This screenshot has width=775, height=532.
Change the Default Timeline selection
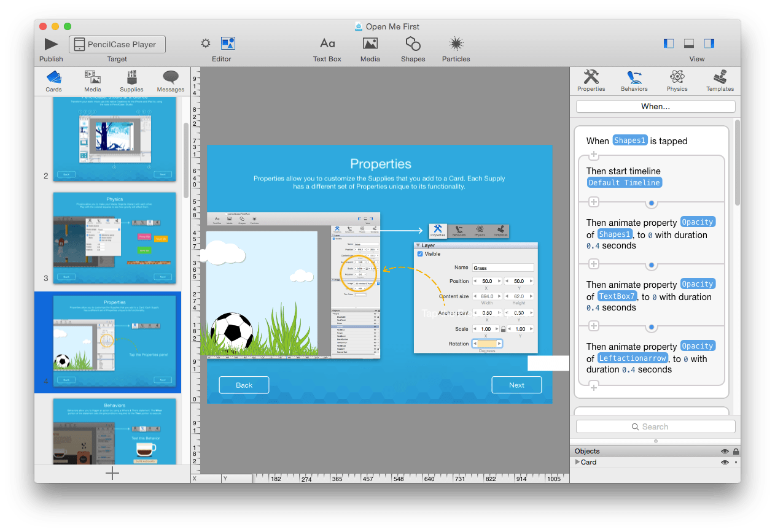(625, 182)
